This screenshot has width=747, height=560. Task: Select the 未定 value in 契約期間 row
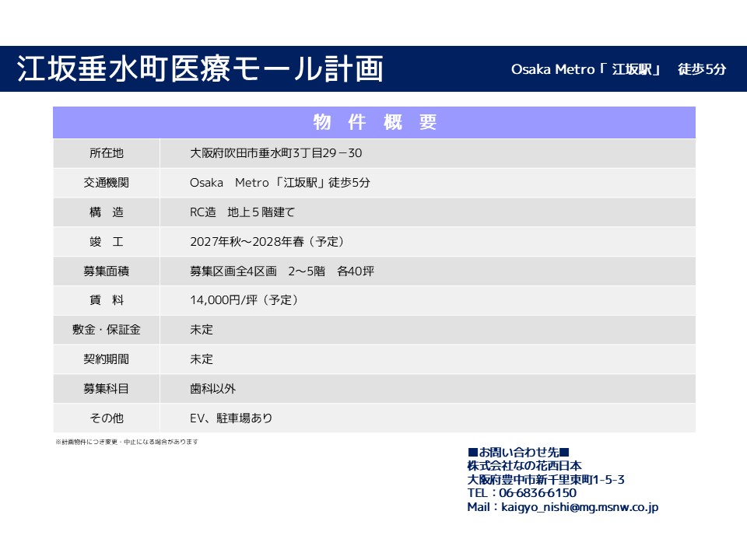pyautogui.click(x=202, y=359)
